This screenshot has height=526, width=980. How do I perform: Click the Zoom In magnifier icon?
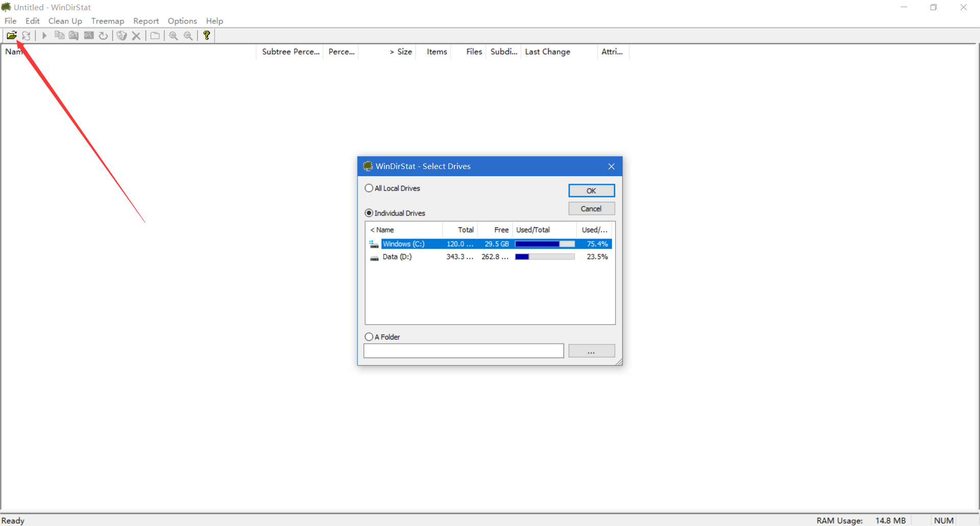(174, 35)
